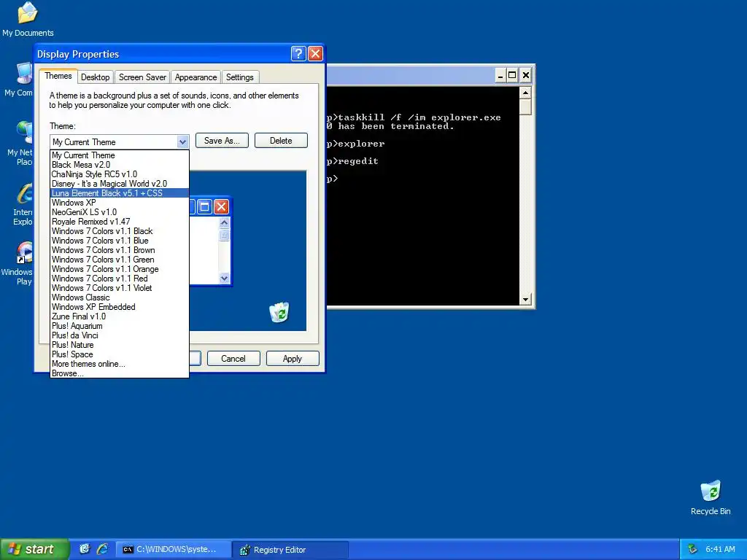This screenshot has height=560, width=747.
Task: Switch to Registry Editor taskbar button
Action: [x=290, y=550]
